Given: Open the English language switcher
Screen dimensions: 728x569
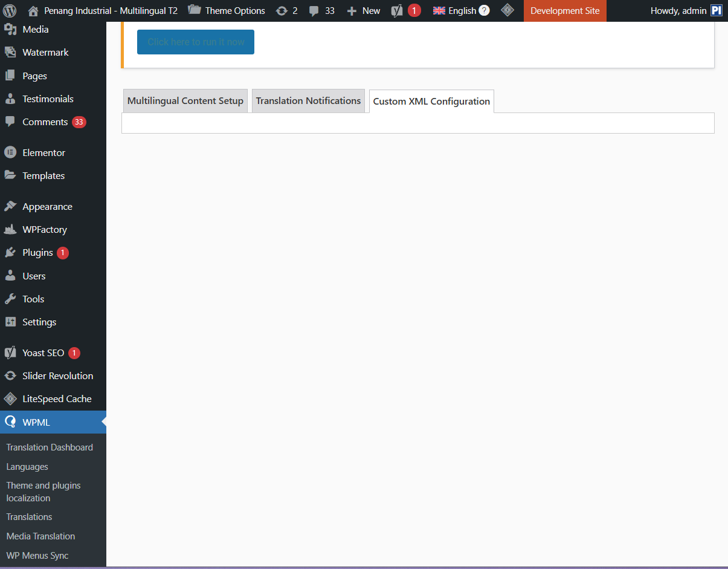Looking at the screenshot, I should (x=462, y=11).
